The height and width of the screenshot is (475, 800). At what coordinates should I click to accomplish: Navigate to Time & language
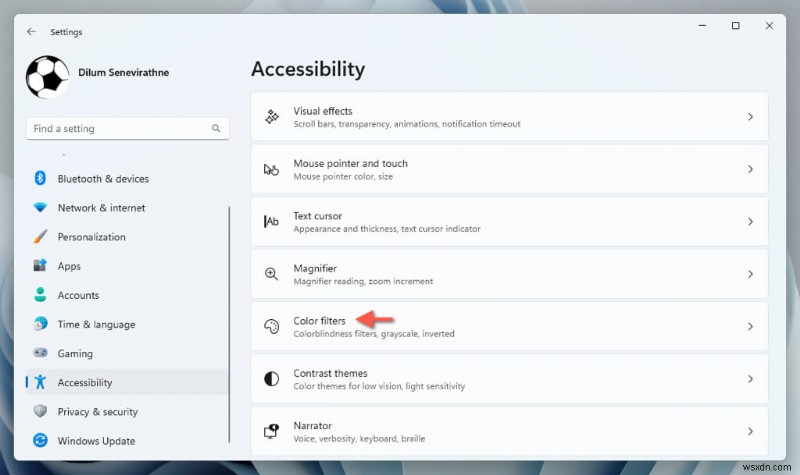96,324
